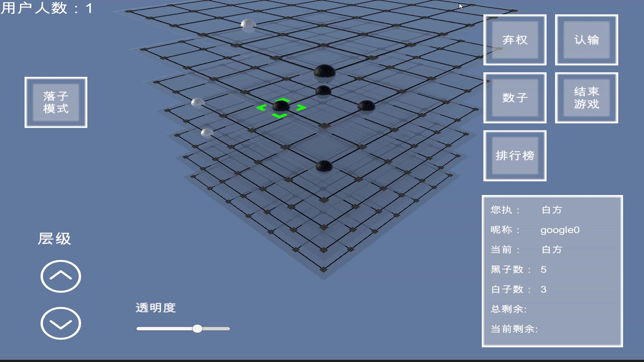Click the lowest black stone on the board
This screenshot has width=644, height=362.
pyautogui.click(x=324, y=166)
